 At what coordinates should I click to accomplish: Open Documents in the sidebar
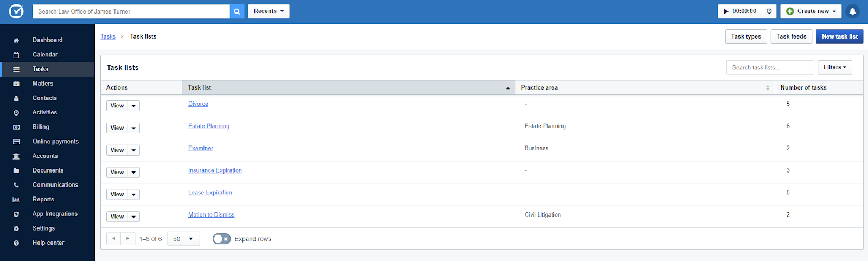[x=48, y=170]
